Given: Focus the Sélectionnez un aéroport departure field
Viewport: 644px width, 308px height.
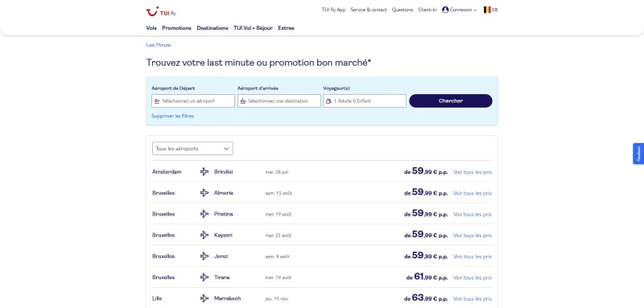Looking at the screenshot, I should (x=193, y=101).
